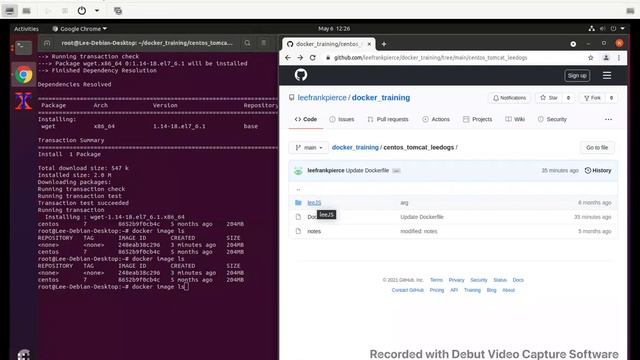Click Training footer link
The width and height of the screenshot is (640, 360).
(472, 290)
